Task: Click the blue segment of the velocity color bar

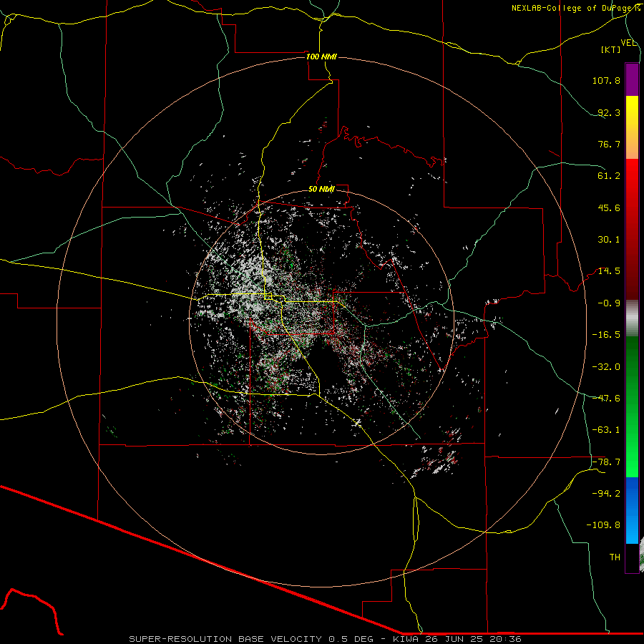Action: click(x=632, y=510)
